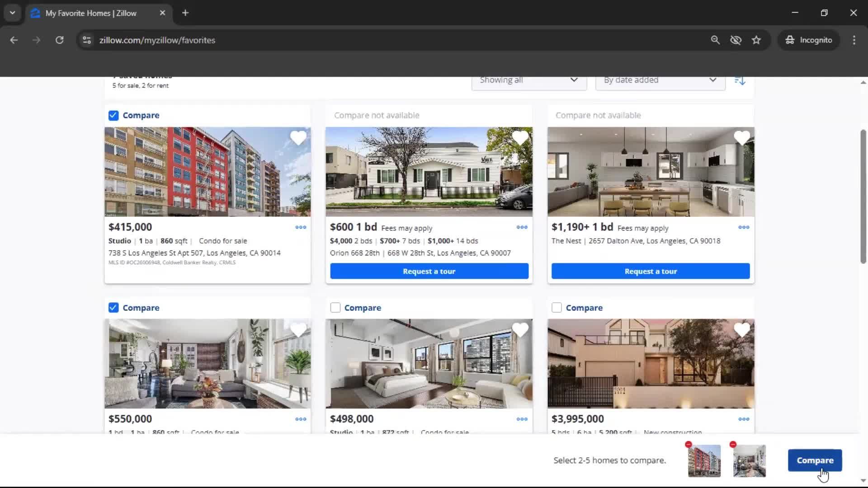Click heart icon on Orion 668 28th listing

pyautogui.click(x=520, y=138)
